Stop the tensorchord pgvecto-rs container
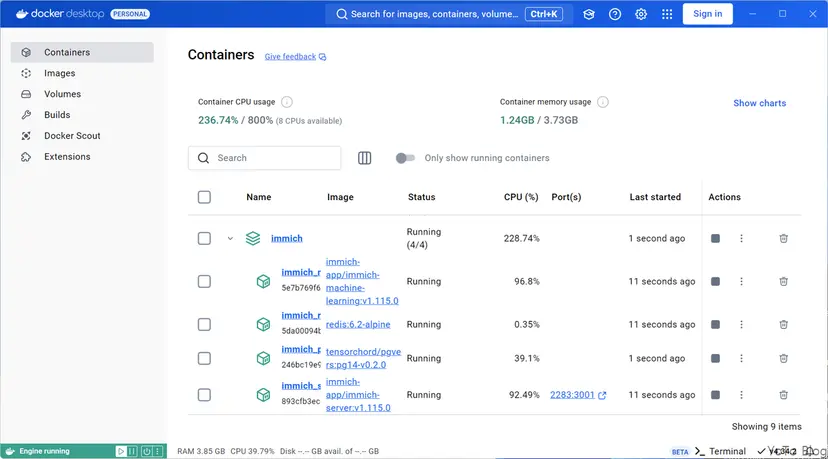828x459 pixels. point(716,358)
